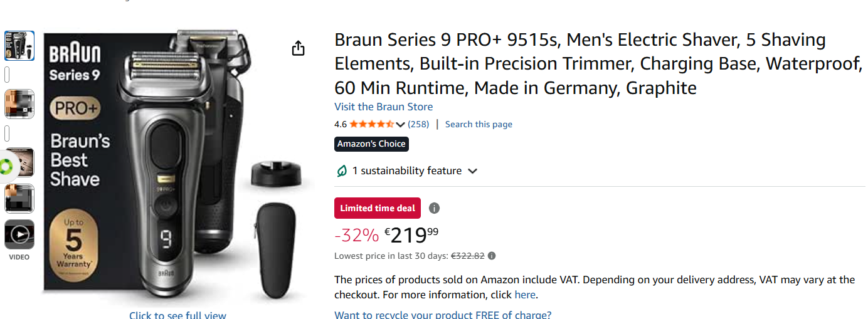Click the green circular recycle icon at left edge

click(x=6, y=166)
